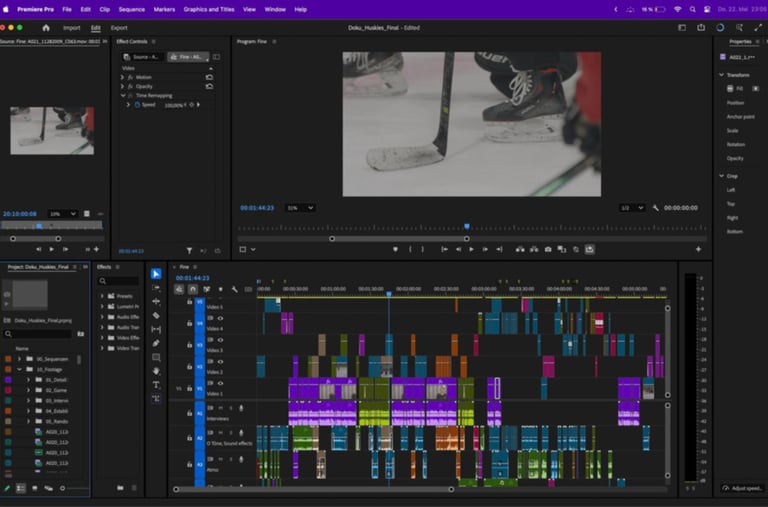Toggle snapping magnet in the timeline
768x507 pixels.
(x=192, y=289)
